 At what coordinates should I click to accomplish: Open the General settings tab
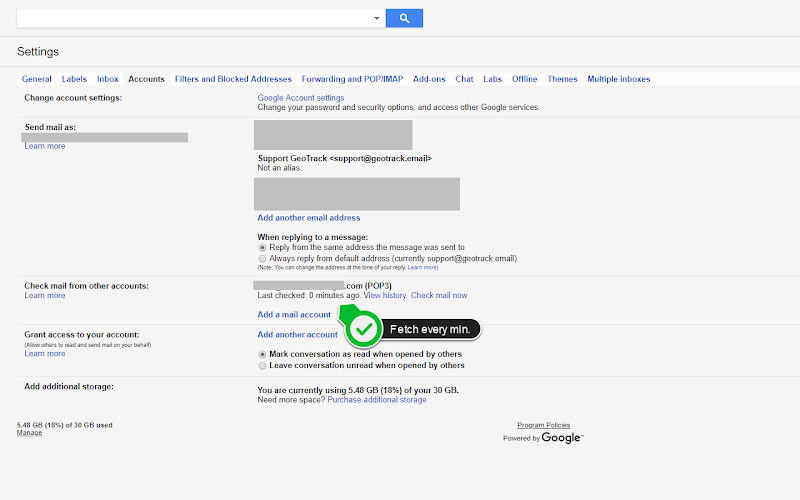[x=37, y=79]
